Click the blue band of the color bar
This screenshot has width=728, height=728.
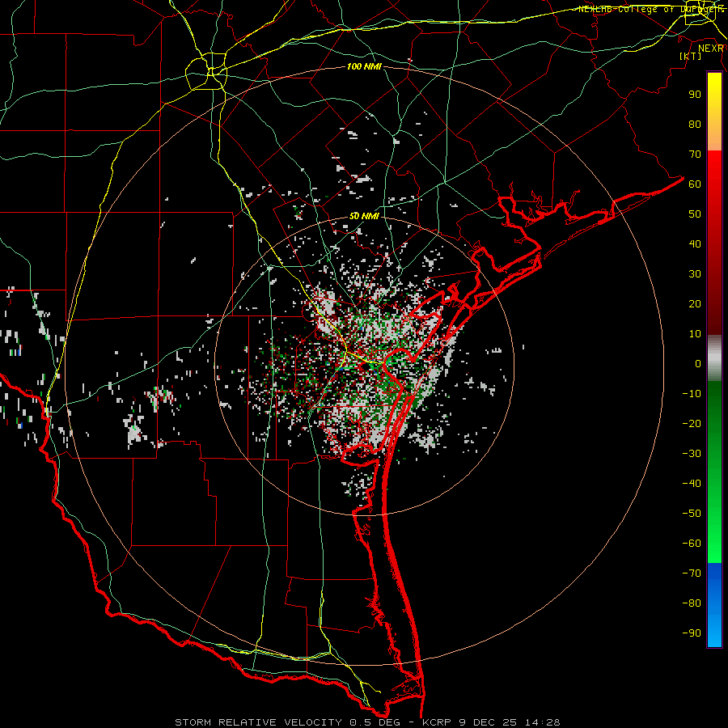(x=714, y=605)
